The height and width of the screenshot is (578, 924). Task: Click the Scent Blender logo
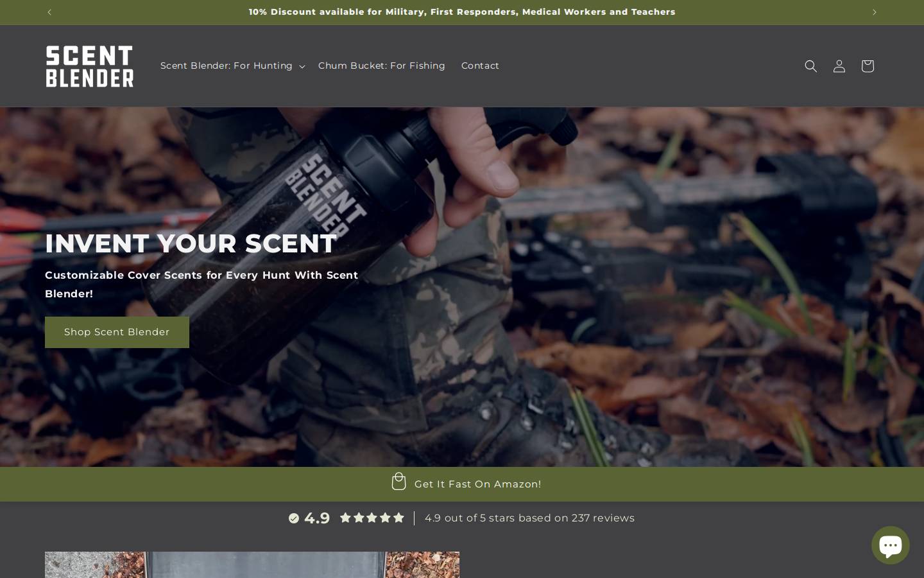click(x=90, y=66)
